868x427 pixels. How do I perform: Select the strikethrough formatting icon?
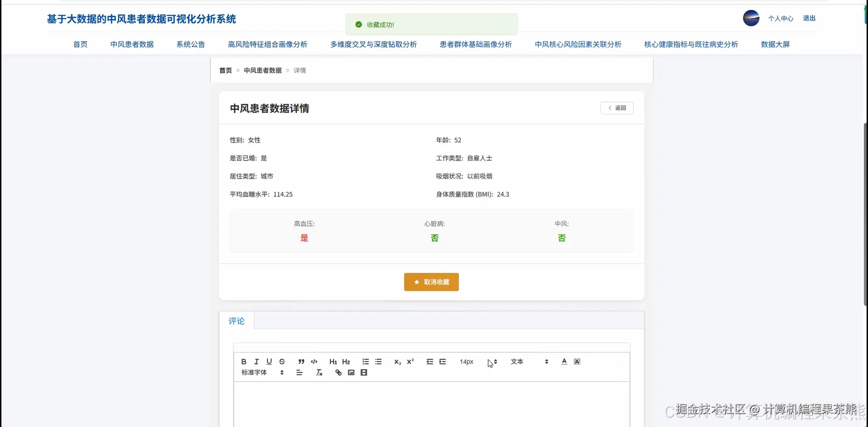[x=282, y=361]
